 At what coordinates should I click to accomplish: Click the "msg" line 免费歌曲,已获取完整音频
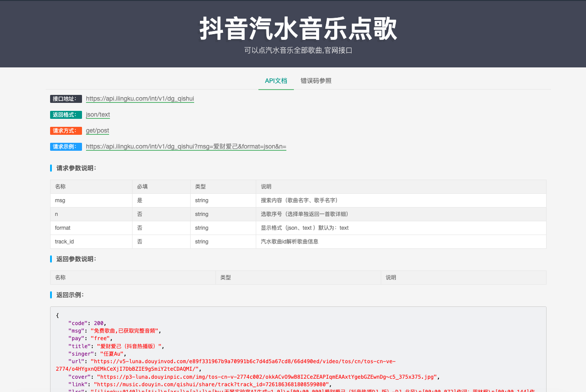(115, 331)
